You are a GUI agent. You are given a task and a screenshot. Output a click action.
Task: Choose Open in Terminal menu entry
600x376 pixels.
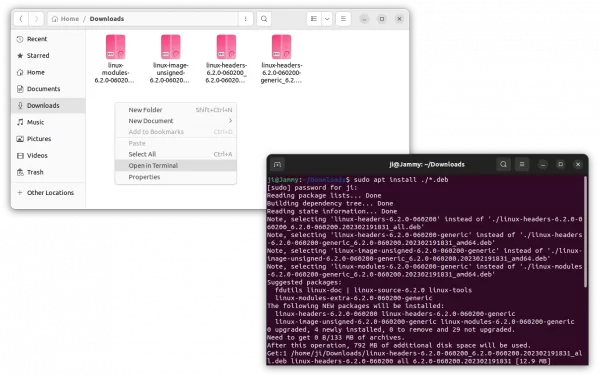pos(176,166)
